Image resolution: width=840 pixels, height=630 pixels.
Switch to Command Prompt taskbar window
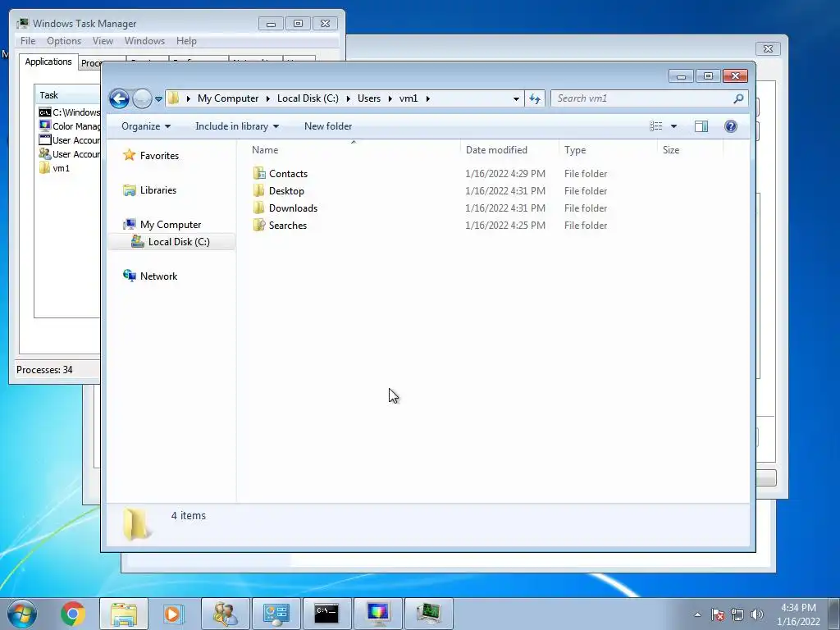pos(326,614)
